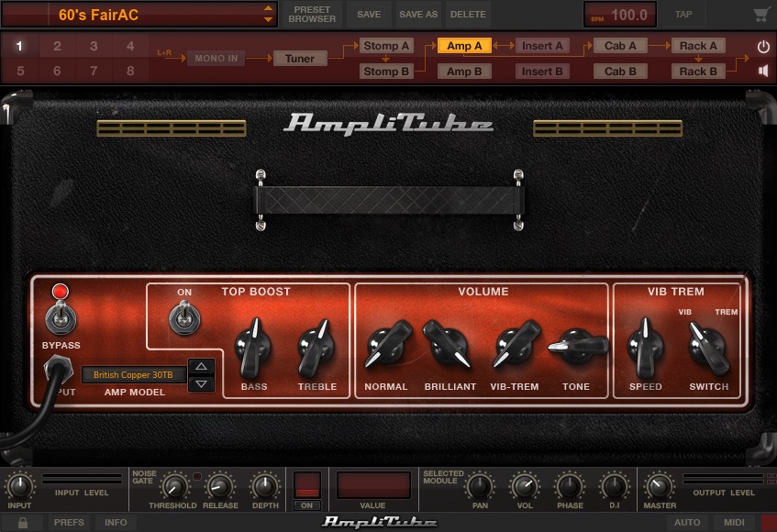The height and width of the screenshot is (532, 777).
Task: Click the BASS knob
Action: pos(253,349)
